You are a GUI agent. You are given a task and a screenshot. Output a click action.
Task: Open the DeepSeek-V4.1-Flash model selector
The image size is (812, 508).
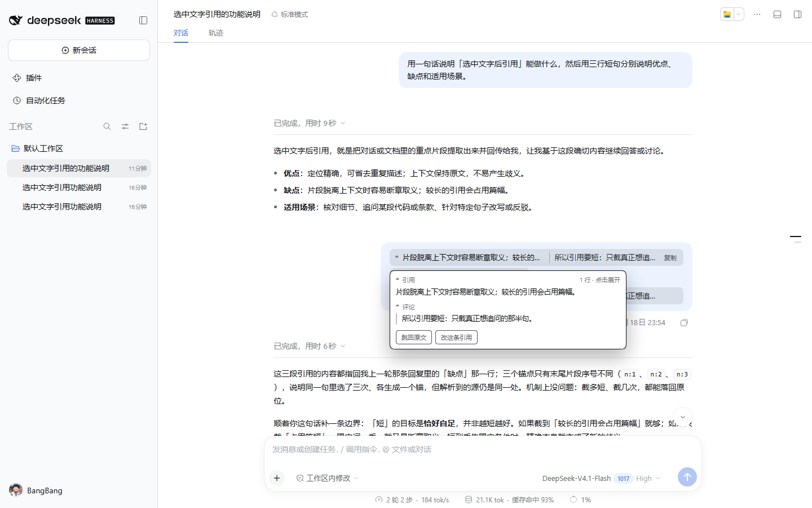point(601,478)
